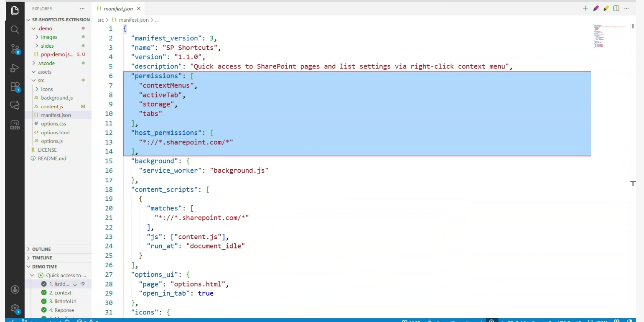Open the Chat assistant activity bar icon
This screenshot has width=644, height=322.
click(x=15, y=105)
